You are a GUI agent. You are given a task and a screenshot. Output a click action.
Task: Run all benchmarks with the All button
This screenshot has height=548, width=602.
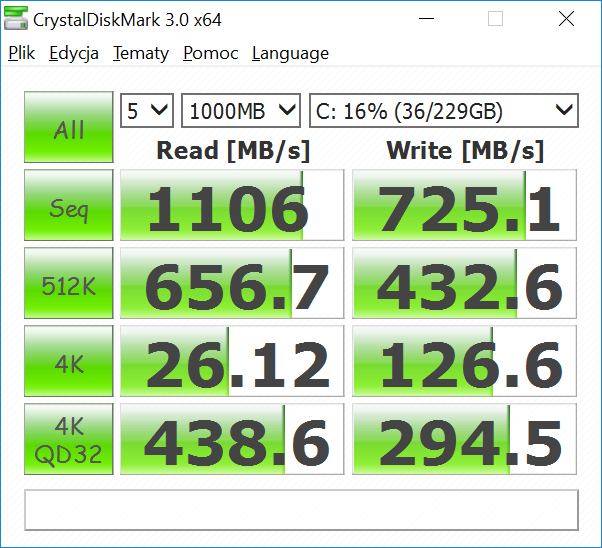pos(69,127)
